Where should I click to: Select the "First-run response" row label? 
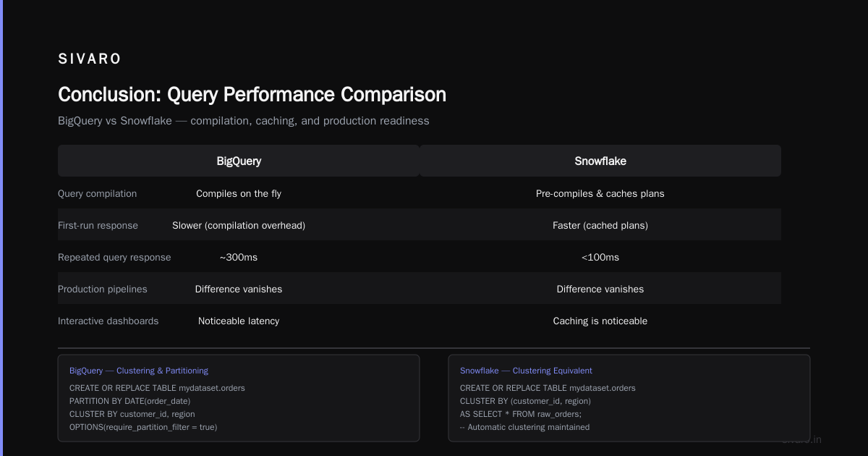(x=98, y=226)
